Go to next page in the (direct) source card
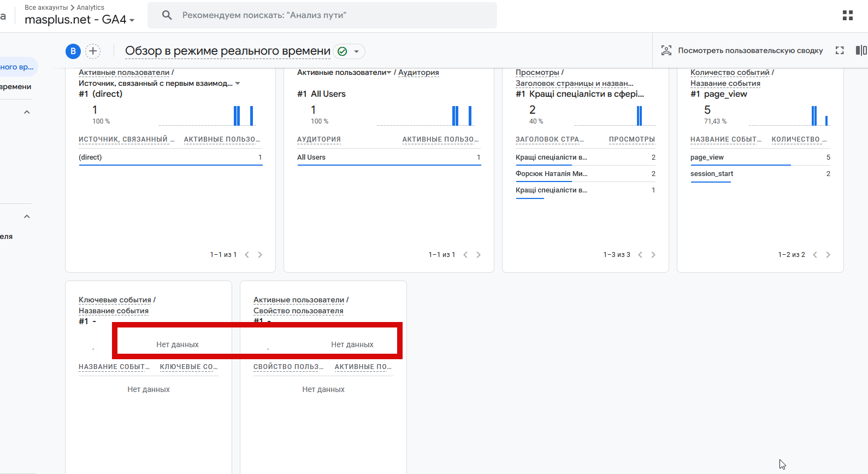 pyautogui.click(x=260, y=255)
